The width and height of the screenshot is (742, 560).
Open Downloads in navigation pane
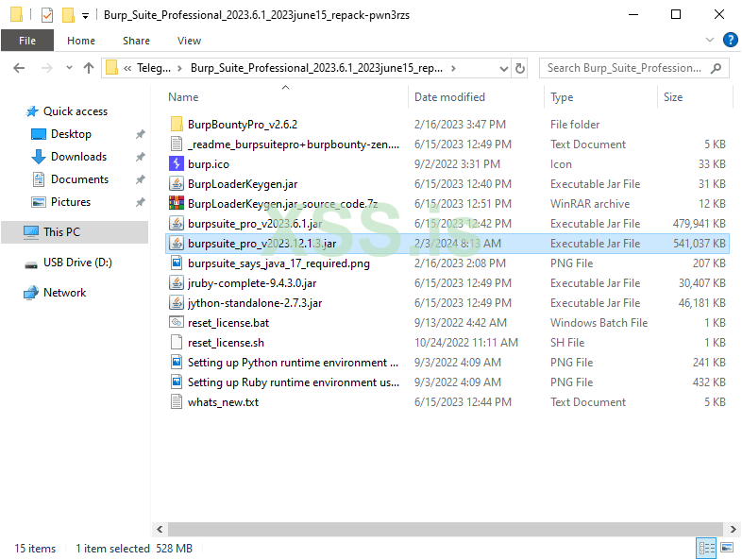click(x=78, y=157)
